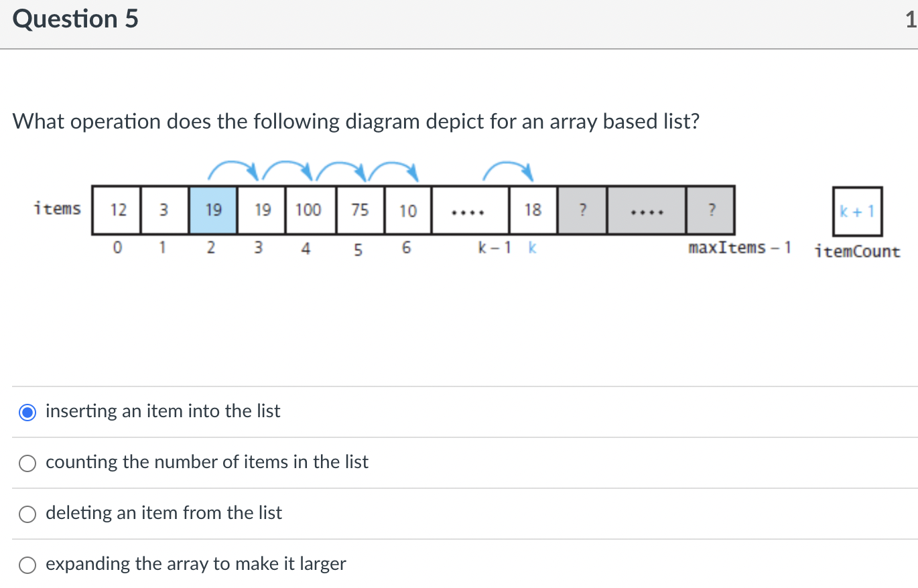Click the array cell containing 75
Image resolution: width=918 pixels, height=588 pixels.
pos(360,210)
